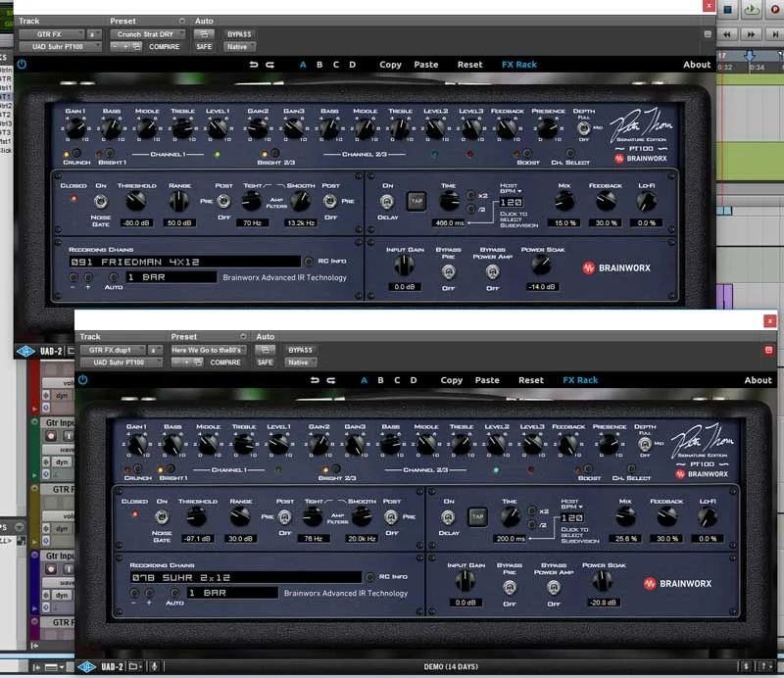The width and height of the screenshot is (784, 678).
Task: Click Reset in upper plugin toolbar
Action: 470,65
